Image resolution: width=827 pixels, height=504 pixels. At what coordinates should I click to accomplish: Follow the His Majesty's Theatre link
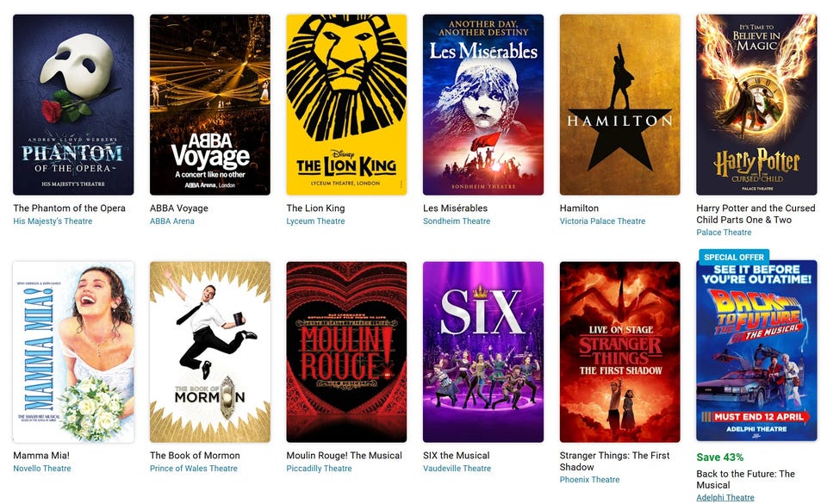coord(53,221)
